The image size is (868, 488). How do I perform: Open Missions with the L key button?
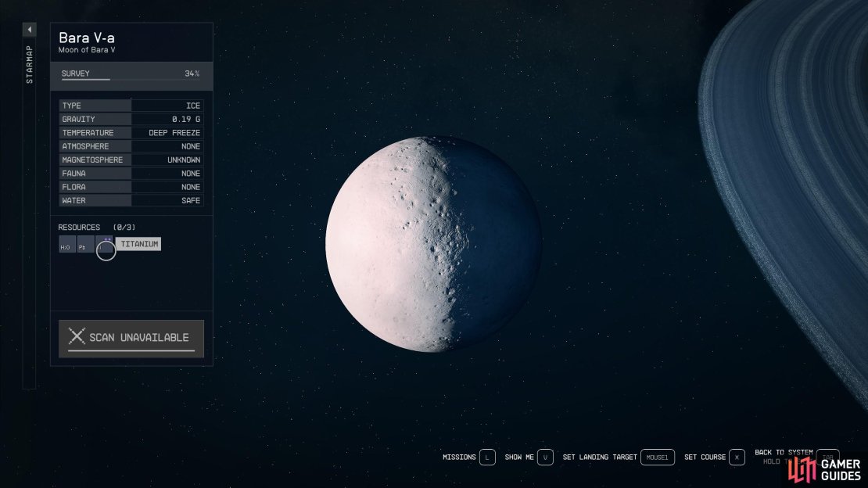[487, 457]
